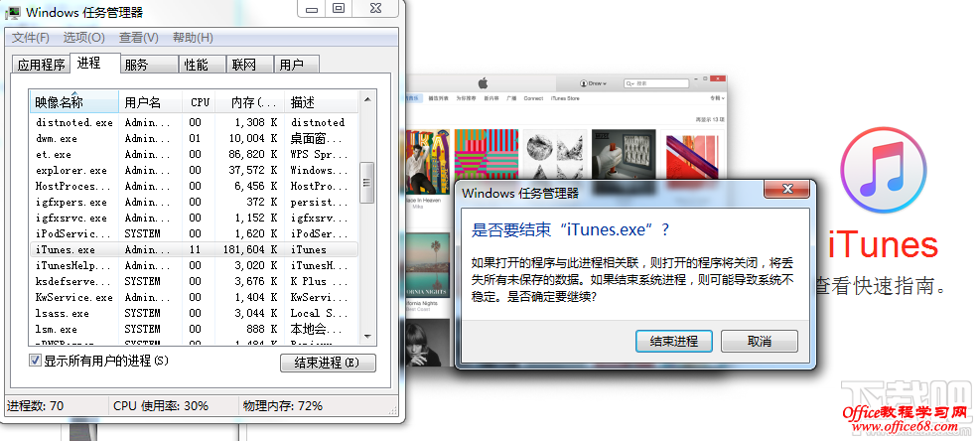Select the KwService.exe process row
The image size is (980, 441).
tap(194, 298)
